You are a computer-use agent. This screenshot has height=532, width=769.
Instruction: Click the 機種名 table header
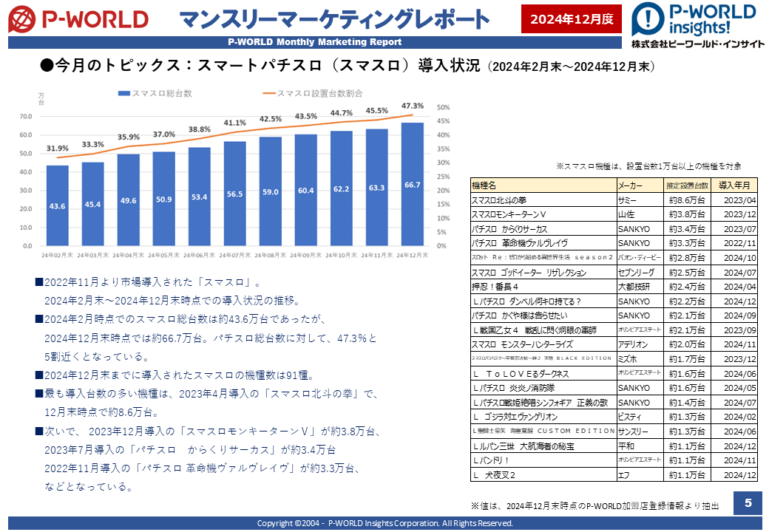(543, 185)
